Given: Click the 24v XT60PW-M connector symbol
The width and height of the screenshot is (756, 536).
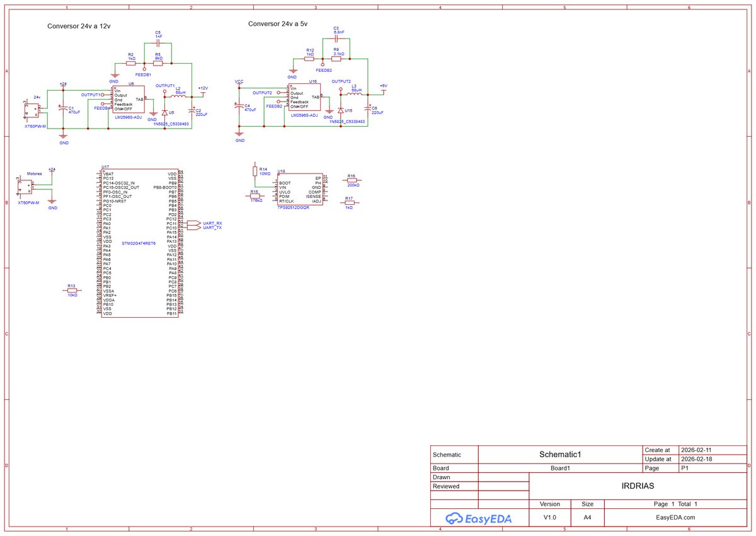Looking at the screenshot, I should (x=31, y=110).
